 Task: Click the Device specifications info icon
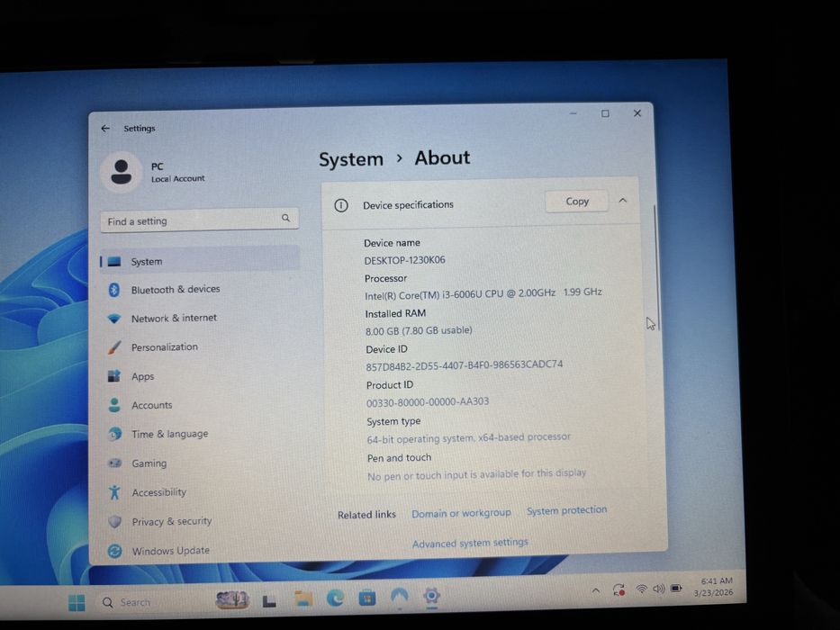[x=340, y=205]
